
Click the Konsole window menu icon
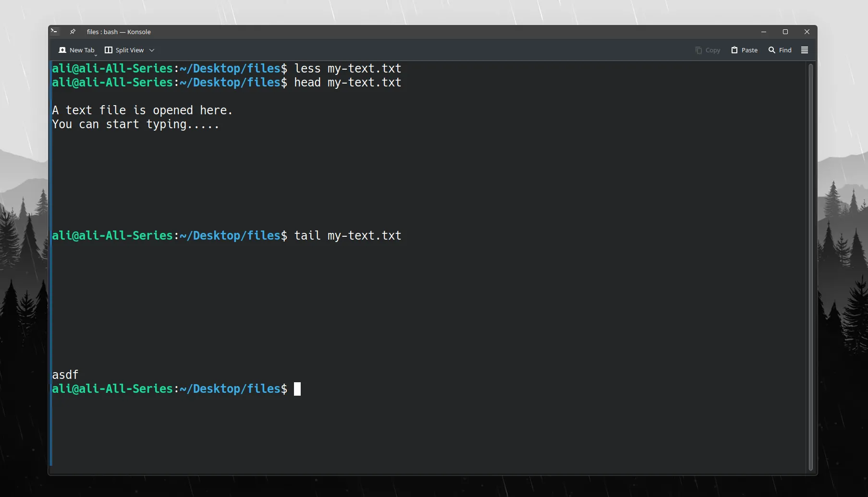pyautogui.click(x=54, y=32)
